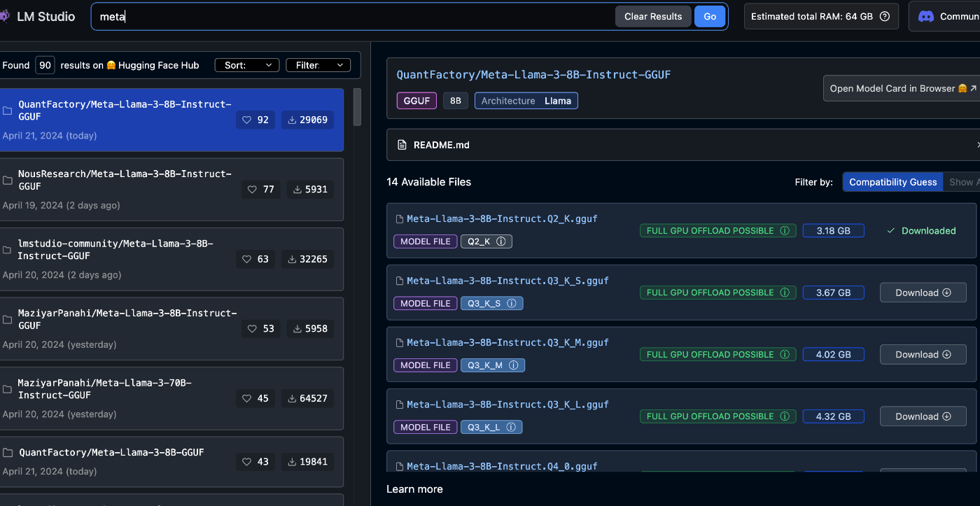Click the help icon beside Estimated total RAM
The height and width of the screenshot is (506, 980).
[884, 16]
